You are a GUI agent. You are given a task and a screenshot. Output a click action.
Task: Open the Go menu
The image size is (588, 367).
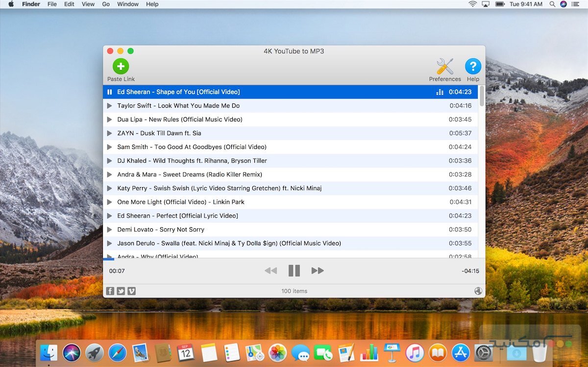[106, 4]
